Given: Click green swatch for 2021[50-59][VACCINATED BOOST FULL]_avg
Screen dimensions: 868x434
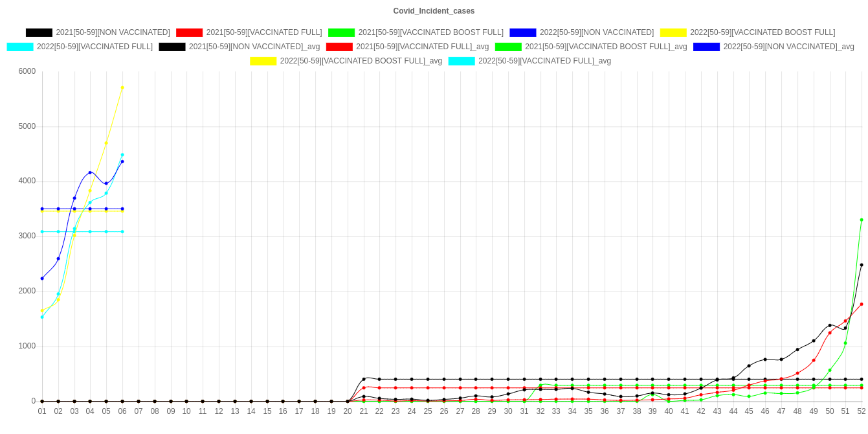Looking at the screenshot, I should point(507,47).
